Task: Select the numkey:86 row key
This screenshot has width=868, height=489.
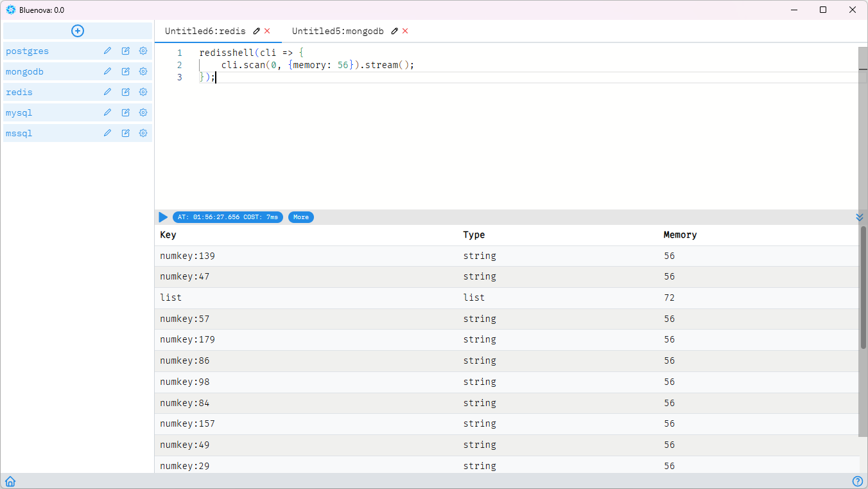Action: point(185,360)
